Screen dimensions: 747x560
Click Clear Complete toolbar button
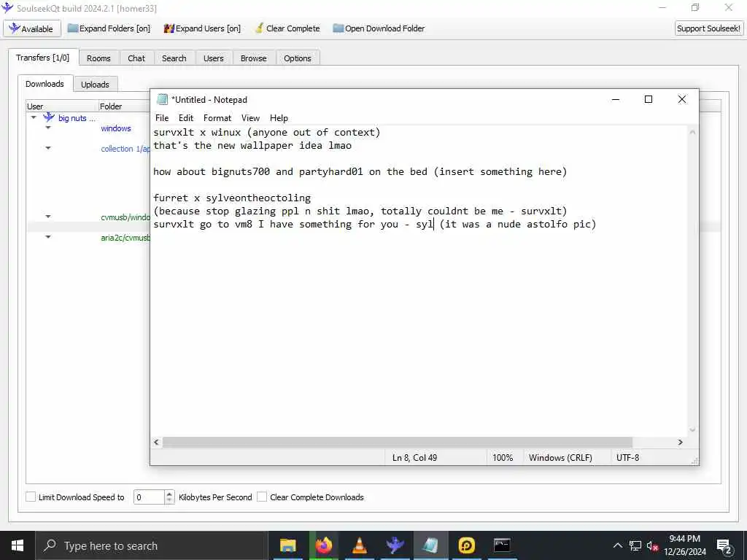[x=287, y=28]
